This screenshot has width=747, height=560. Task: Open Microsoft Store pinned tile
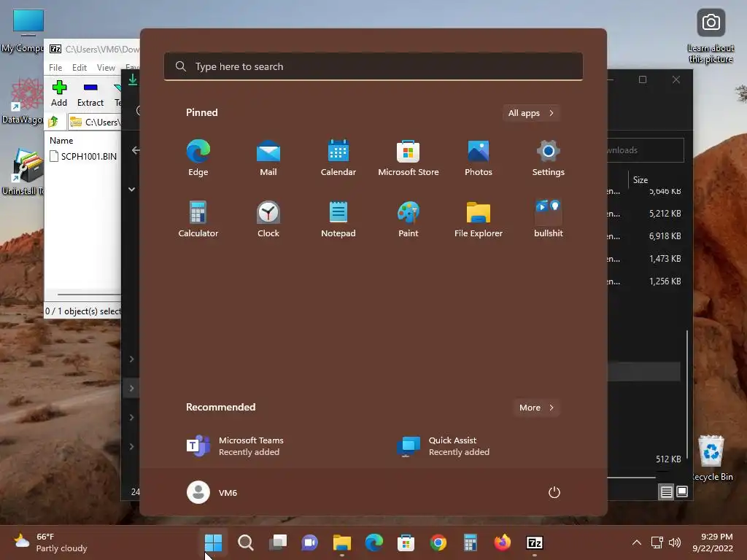(409, 157)
